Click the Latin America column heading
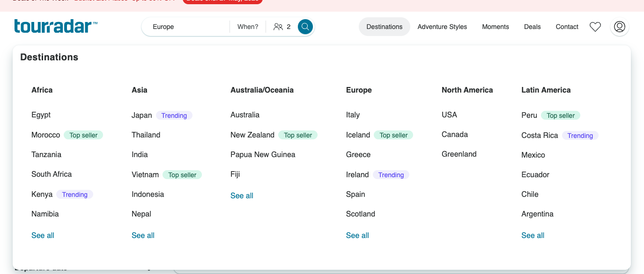The image size is (644, 274). 546,90
